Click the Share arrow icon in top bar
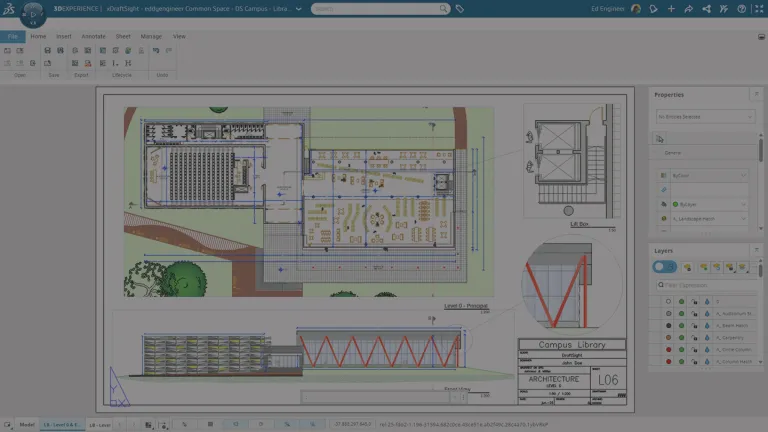This screenshot has width=768, height=432. tap(689, 9)
